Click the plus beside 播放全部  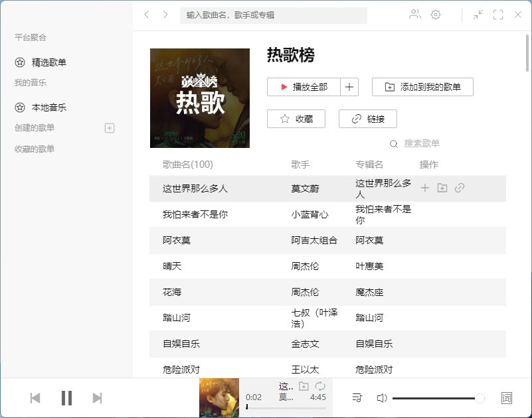349,86
